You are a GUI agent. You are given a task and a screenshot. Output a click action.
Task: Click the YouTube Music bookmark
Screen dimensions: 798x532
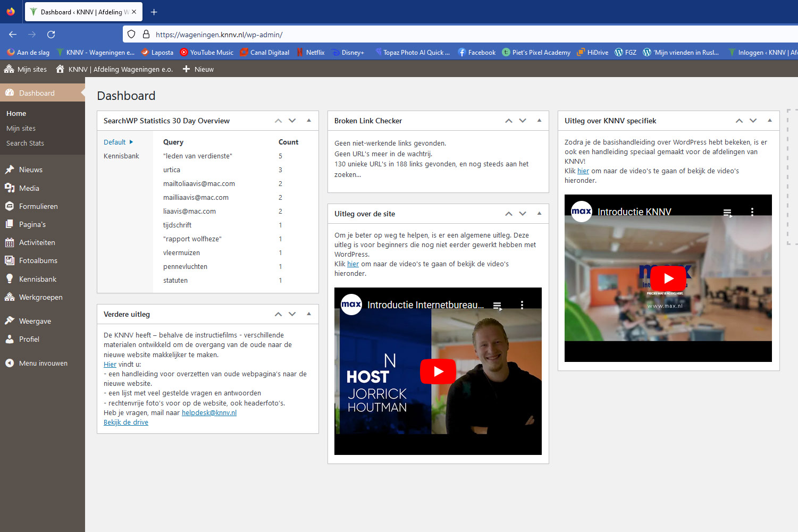pyautogui.click(x=207, y=52)
